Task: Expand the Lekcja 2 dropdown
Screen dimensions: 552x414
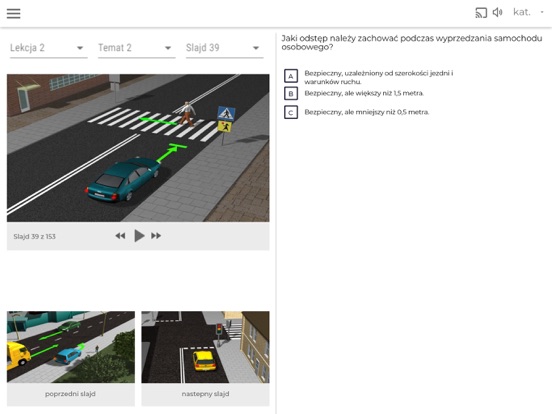Action: pos(49,48)
